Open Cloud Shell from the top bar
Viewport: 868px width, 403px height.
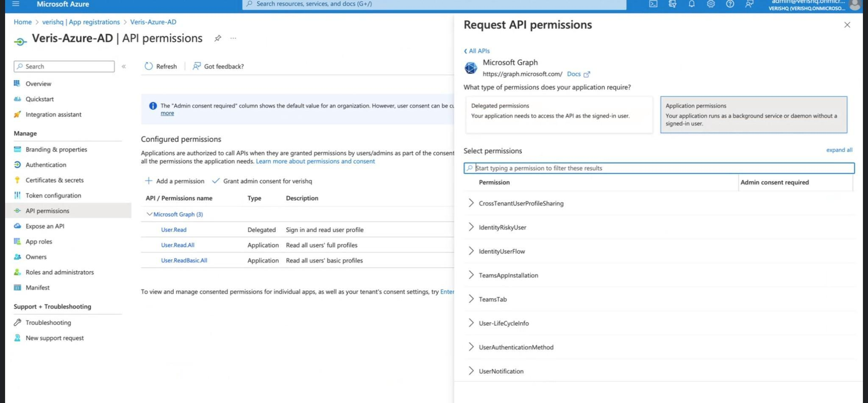pyautogui.click(x=653, y=4)
